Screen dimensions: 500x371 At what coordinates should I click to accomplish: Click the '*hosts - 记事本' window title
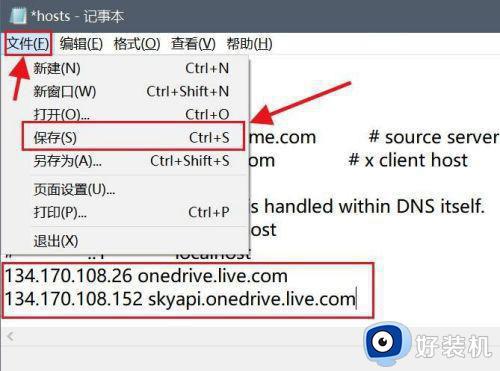pos(77,16)
